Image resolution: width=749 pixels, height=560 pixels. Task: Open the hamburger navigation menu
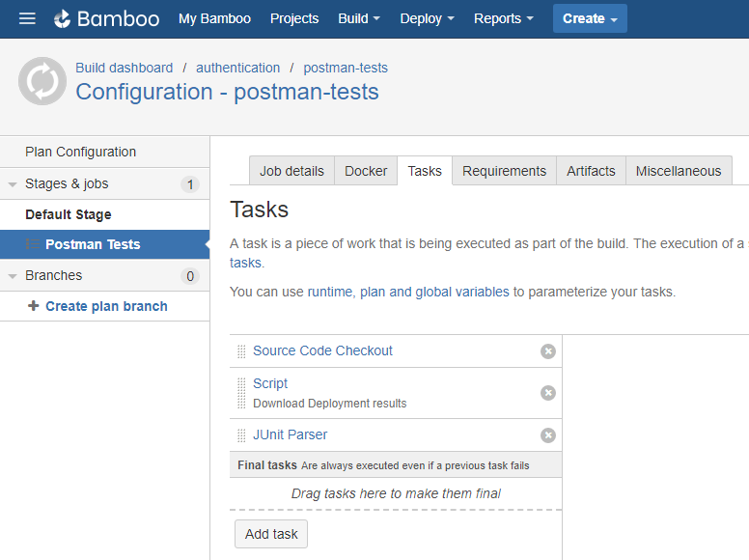click(27, 18)
